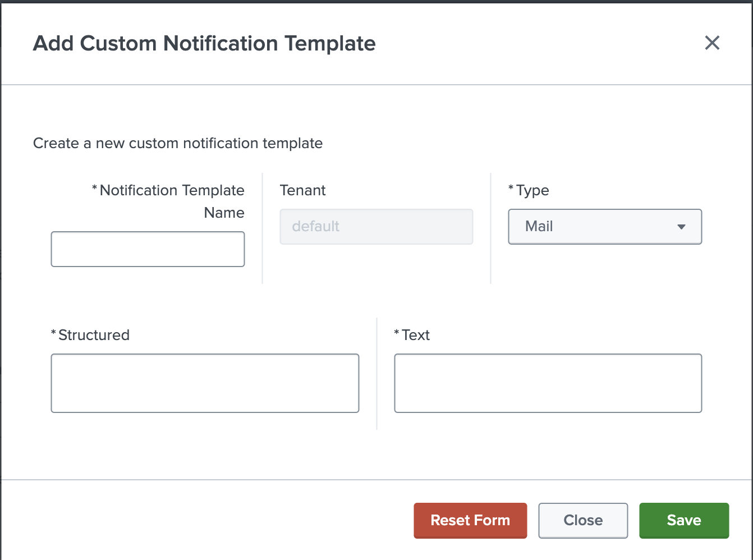Click the Text field label
Screen dimensions: 753x560
click(x=415, y=334)
